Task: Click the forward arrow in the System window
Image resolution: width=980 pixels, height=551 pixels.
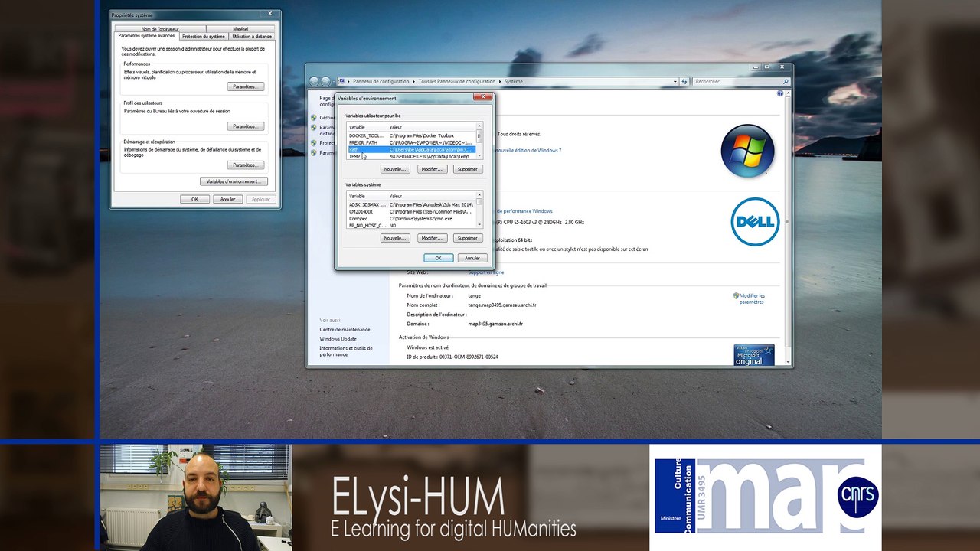Action: coord(325,81)
